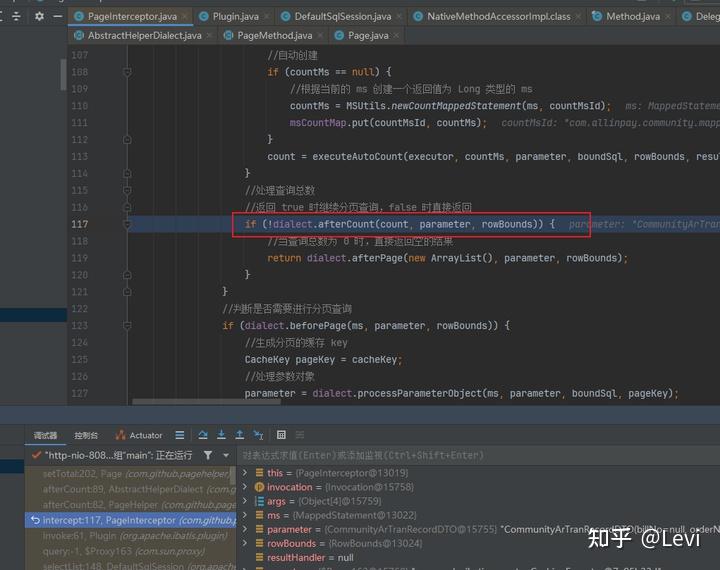Open the Method.java tab

pos(633,17)
